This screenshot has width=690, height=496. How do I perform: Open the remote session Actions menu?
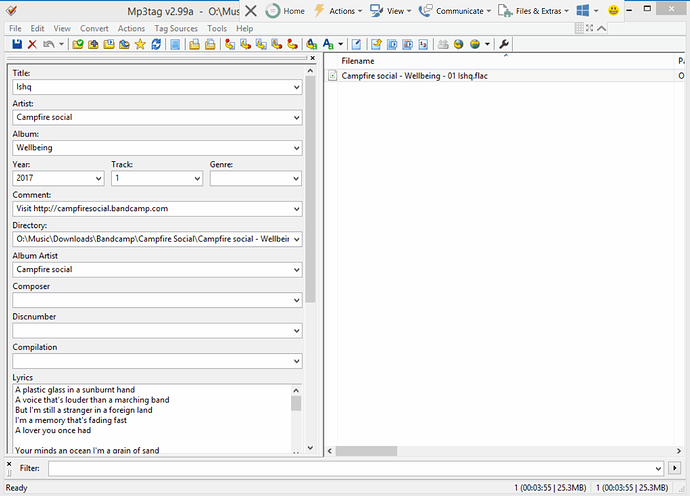pyautogui.click(x=338, y=11)
